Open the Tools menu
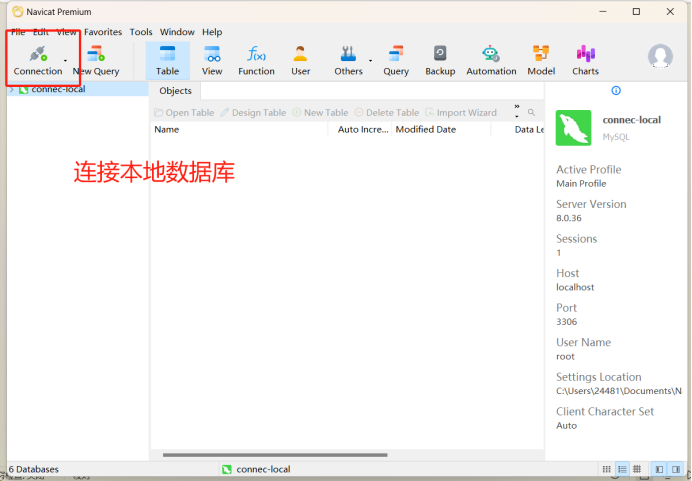This screenshot has height=481, width=692. tap(141, 32)
